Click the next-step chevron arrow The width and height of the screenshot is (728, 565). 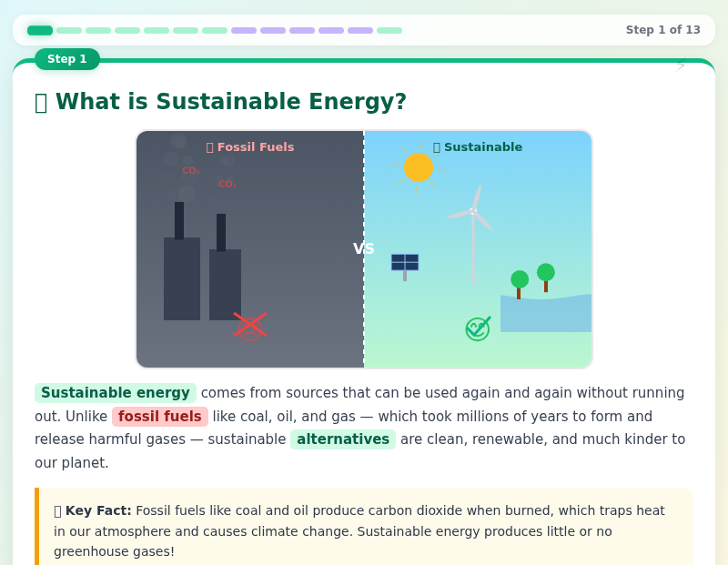click(x=681, y=65)
